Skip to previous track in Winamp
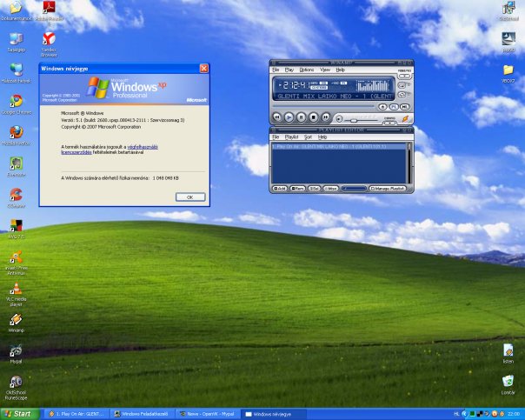Image resolution: width=525 pixels, height=420 pixels. pos(277,117)
